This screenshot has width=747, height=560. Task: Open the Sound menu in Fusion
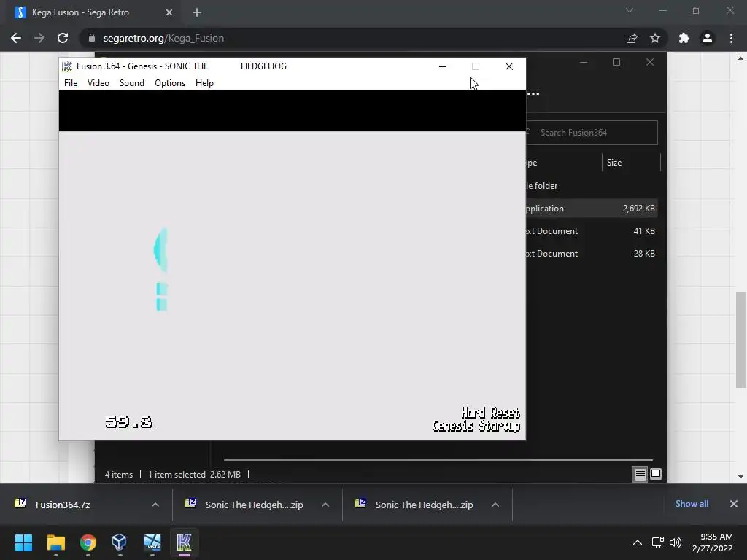pyautogui.click(x=132, y=83)
